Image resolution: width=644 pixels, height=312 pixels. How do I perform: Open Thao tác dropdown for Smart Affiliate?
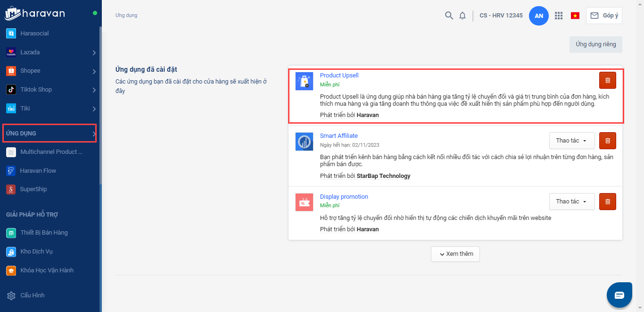tap(571, 141)
